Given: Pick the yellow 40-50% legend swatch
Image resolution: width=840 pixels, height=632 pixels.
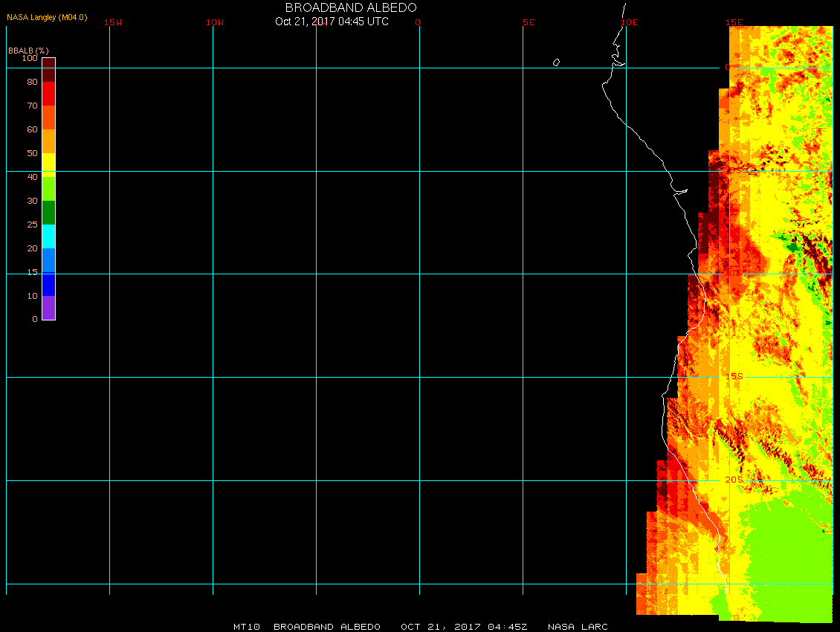Looking at the screenshot, I should point(48,163).
